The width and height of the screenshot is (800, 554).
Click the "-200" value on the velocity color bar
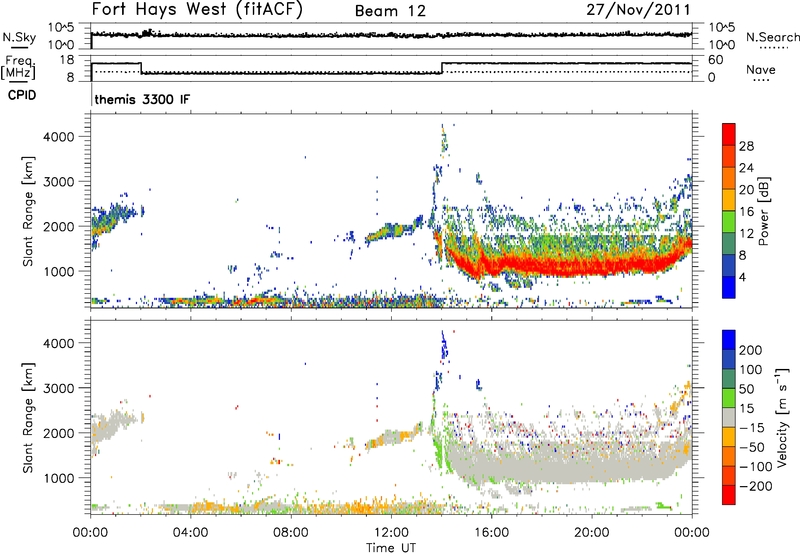click(755, 486)
